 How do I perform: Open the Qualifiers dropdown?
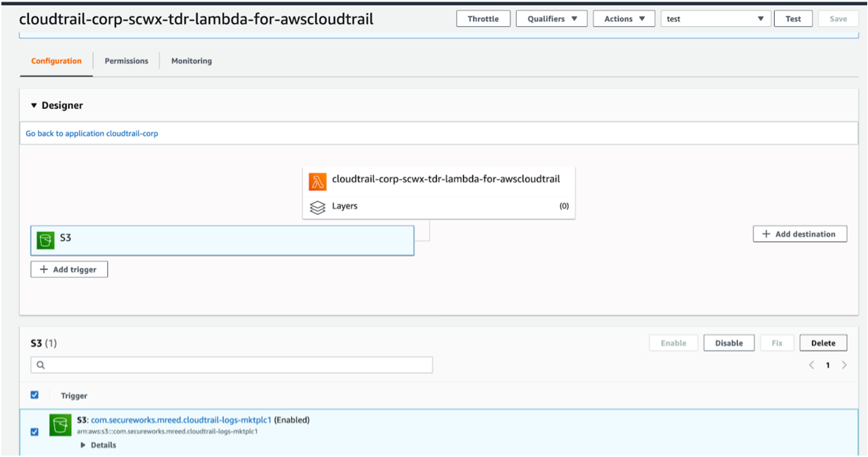pyautogui.click(x=552, y=19)
